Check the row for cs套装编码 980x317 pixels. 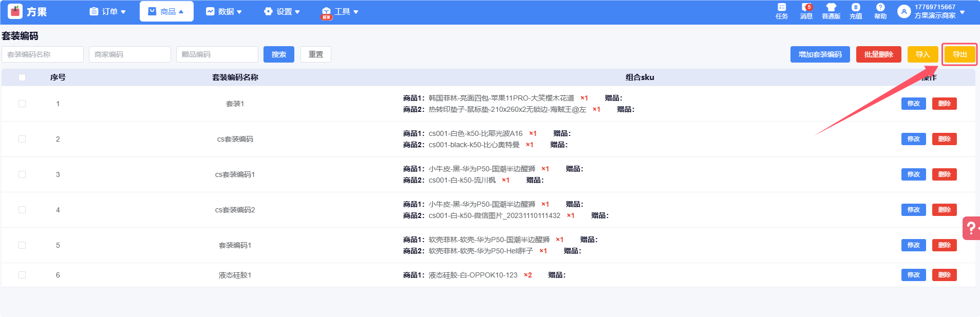point(22,139)
